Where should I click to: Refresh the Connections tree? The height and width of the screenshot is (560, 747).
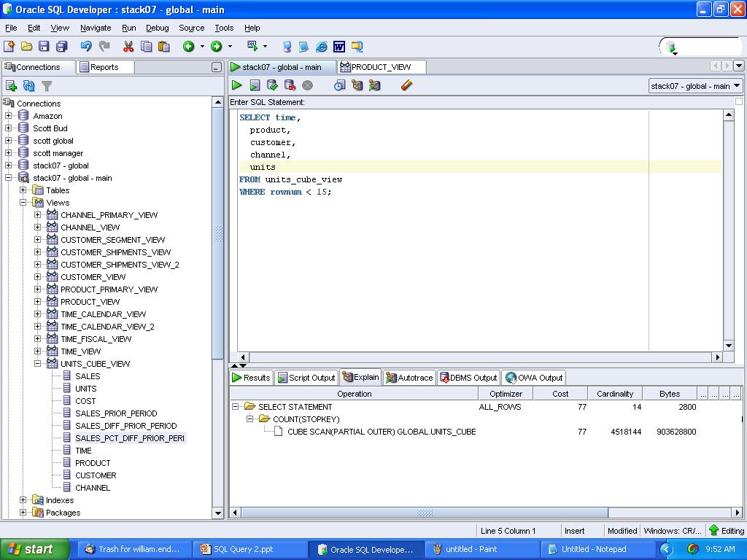(29, 86)
